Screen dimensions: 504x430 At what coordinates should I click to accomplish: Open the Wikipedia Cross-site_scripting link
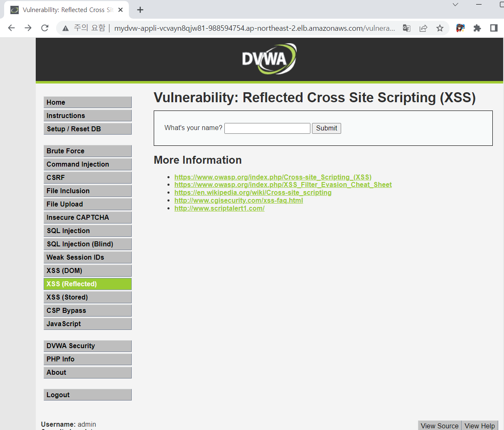(x=253, y=192)
